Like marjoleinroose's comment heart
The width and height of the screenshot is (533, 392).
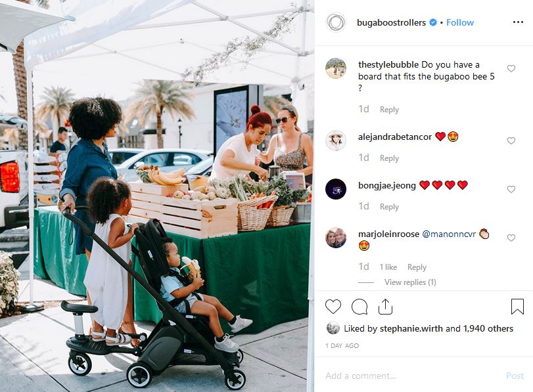pos(511,238)
